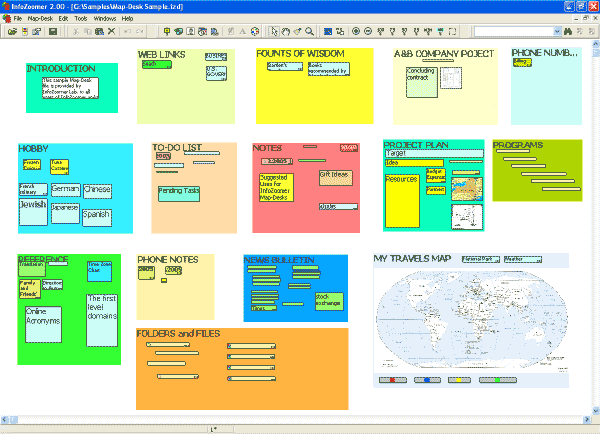The image size is (600, 434).
Task: Select the German note in HOBBY
Action: pos(66,190)
